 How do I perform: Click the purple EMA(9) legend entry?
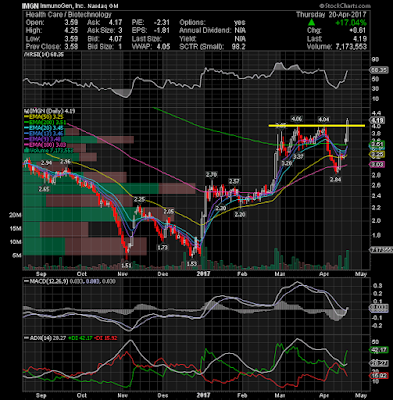tap(42, 139)
